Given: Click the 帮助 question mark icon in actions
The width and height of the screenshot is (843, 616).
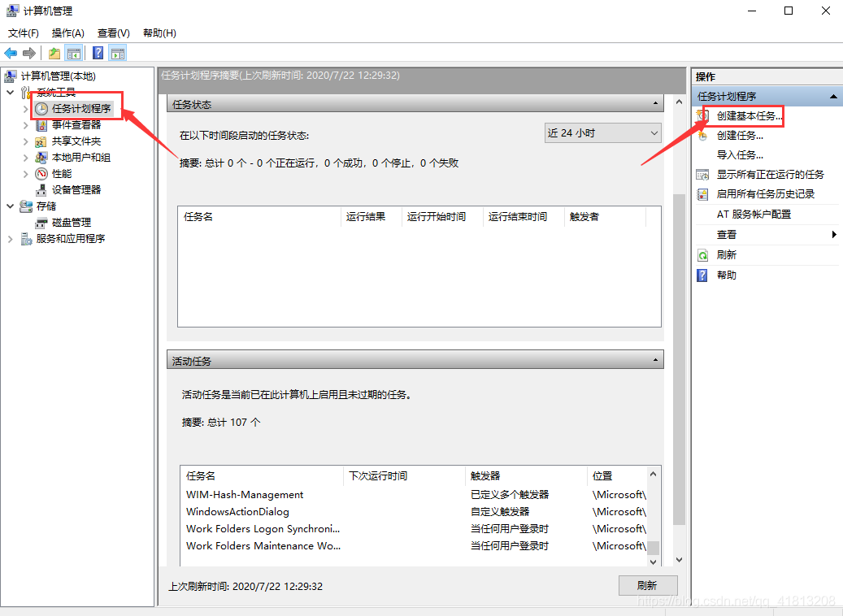Looking at the screenshot, I should point(702,275).
